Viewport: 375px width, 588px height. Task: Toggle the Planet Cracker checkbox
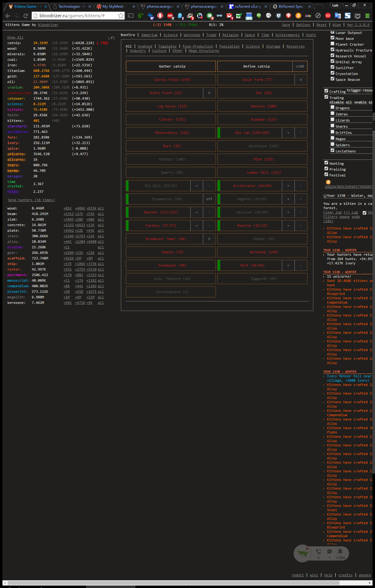[x=332, y=44]
